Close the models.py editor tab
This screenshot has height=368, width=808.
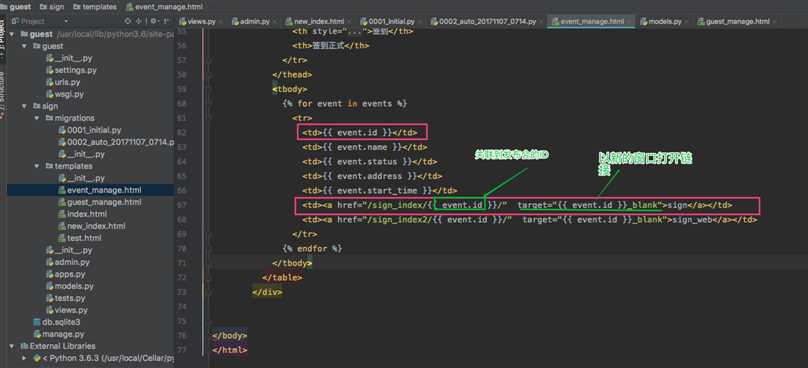[x=687, y=22]
